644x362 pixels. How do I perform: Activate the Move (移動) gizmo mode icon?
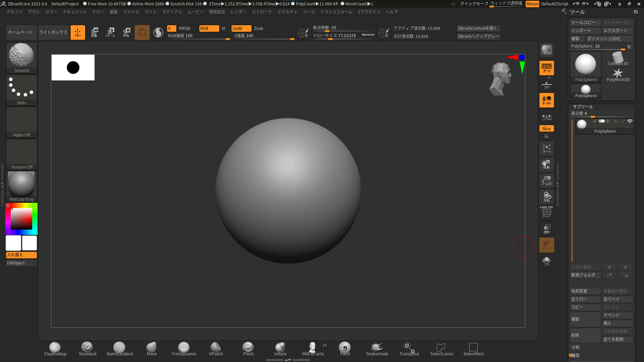point(94,33)
